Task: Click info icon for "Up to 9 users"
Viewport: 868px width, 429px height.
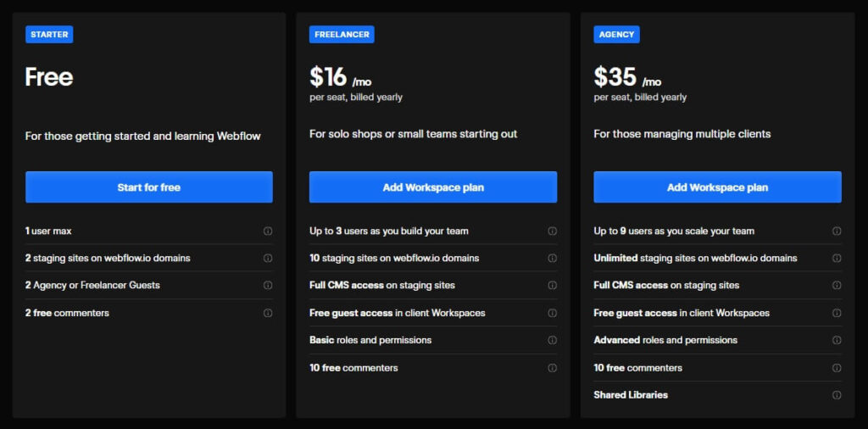Action: 837,231
